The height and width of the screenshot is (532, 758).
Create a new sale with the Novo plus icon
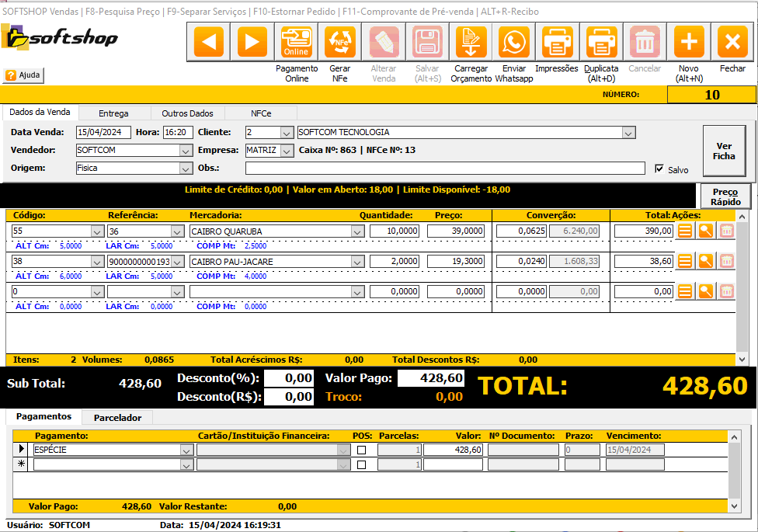[x=688, y=42]
